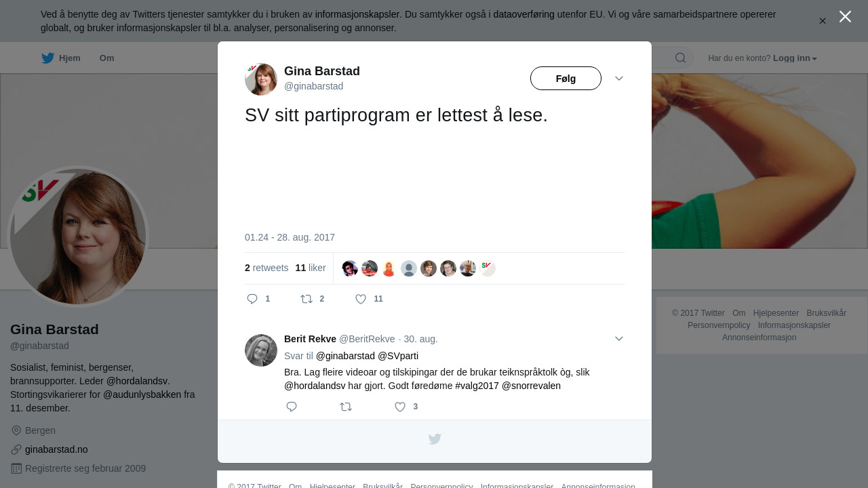868x488 pixels.
Task: Open the Logg inn dropdown
Action: [795, 58]
